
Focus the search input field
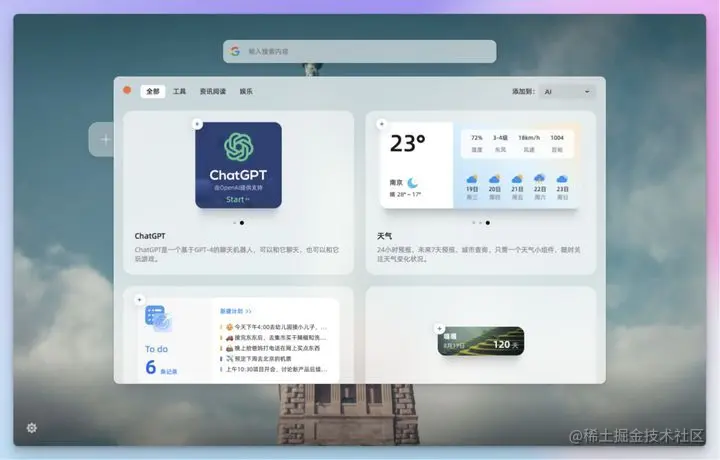point(360,51)
